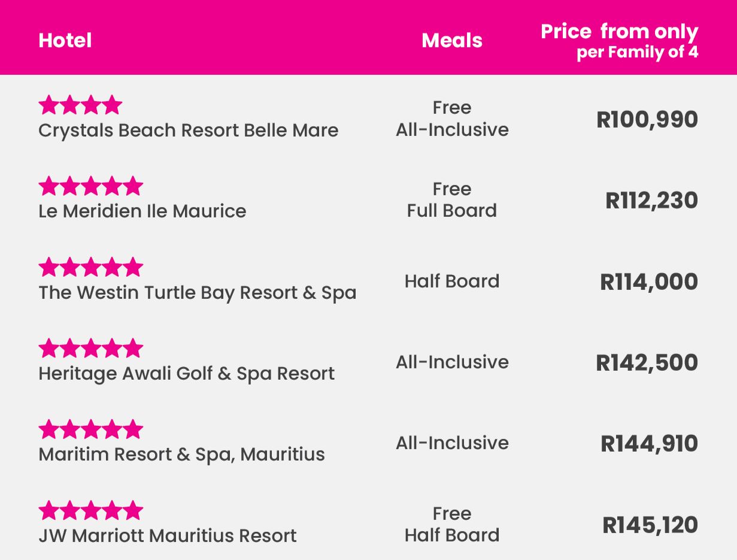The image size is (737, 560).
Task: Click the Hotel column header
Action: [65, 41]
